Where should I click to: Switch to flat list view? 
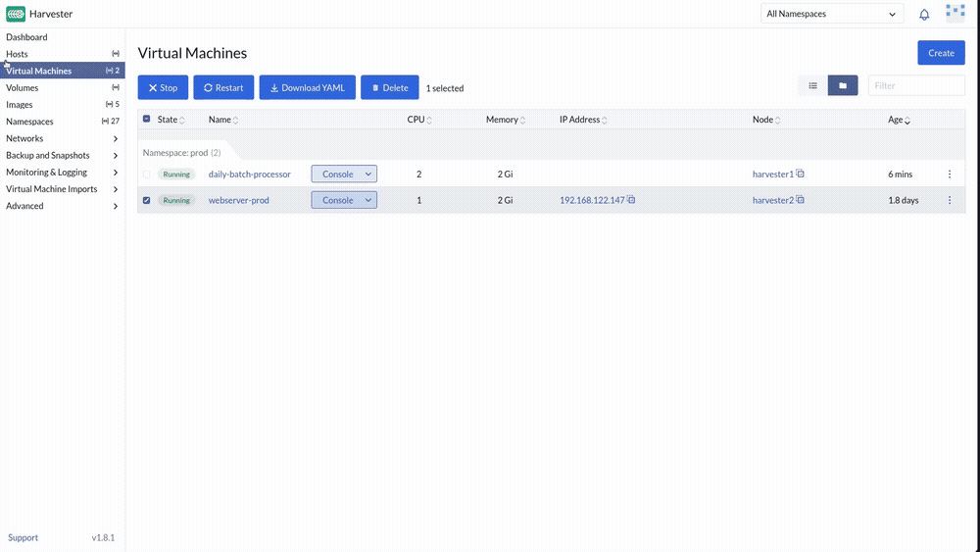[x=812, y=85]
